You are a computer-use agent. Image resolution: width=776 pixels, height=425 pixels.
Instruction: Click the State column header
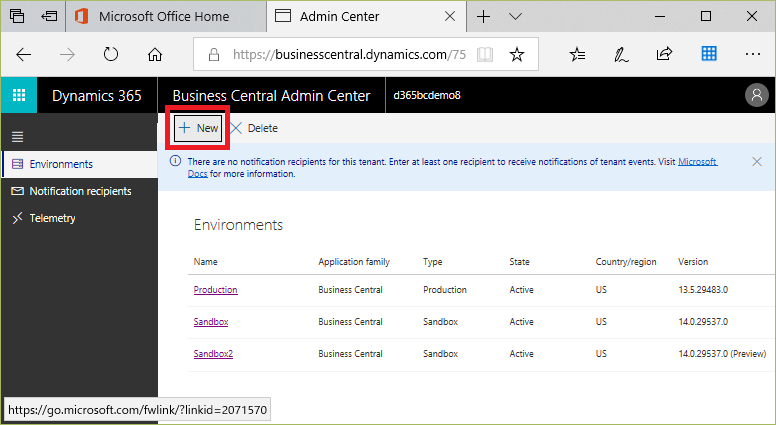tap(519, 262)
